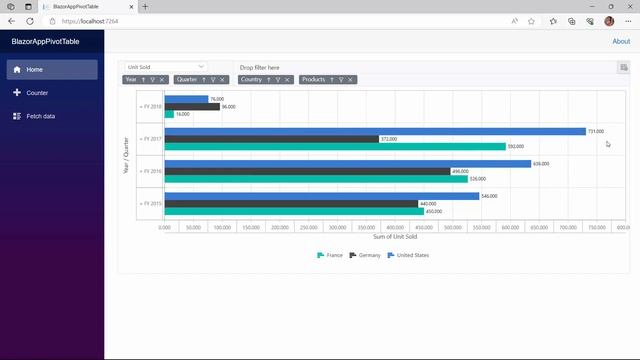This screenshot has height=360, width=640.
Task: Sort the Quarter field
Action: point(204,80)
